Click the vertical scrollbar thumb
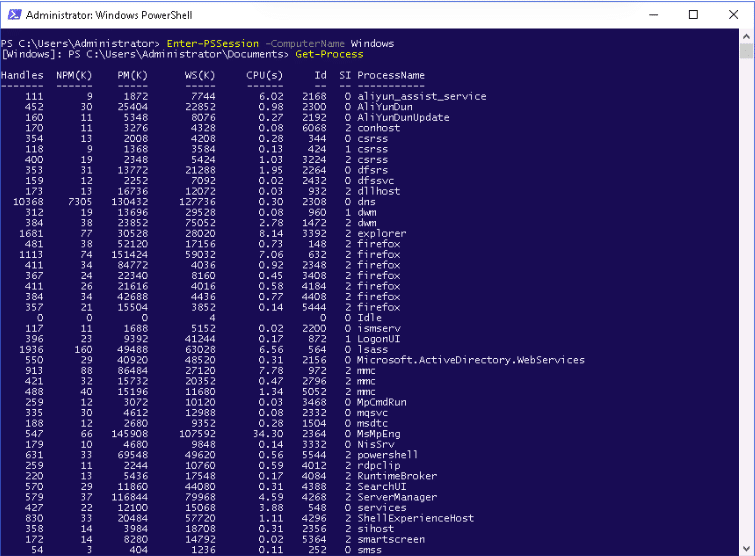This screenshot has height=556, width=755. [x=746, y=50]
